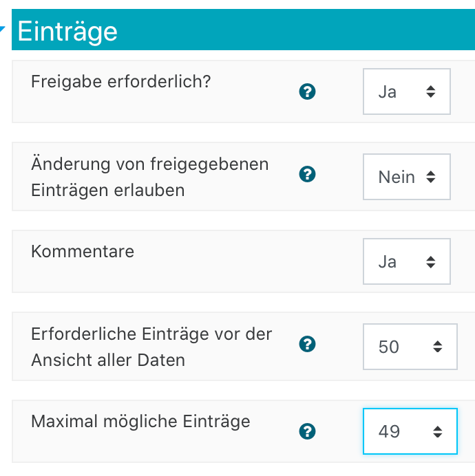Click the Maximal mögliche Einträge label
The width and height of the screenshot is (475, 476).
[x=140, y=422]
